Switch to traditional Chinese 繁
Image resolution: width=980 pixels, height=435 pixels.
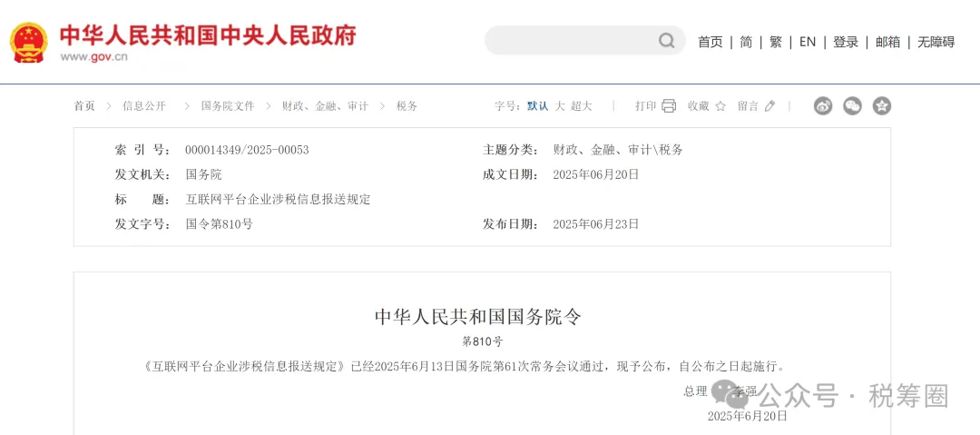coord(776,42)
